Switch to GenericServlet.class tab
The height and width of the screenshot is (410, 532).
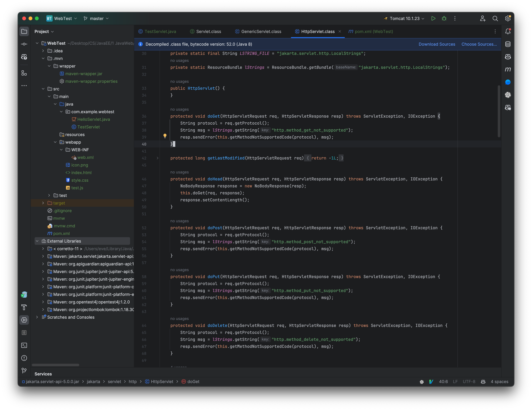pos(258,31)
